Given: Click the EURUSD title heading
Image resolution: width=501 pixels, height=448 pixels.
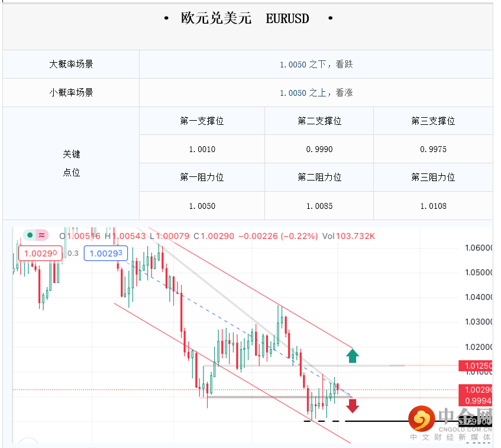Looking at the screenshot, I should pos(248,19).
